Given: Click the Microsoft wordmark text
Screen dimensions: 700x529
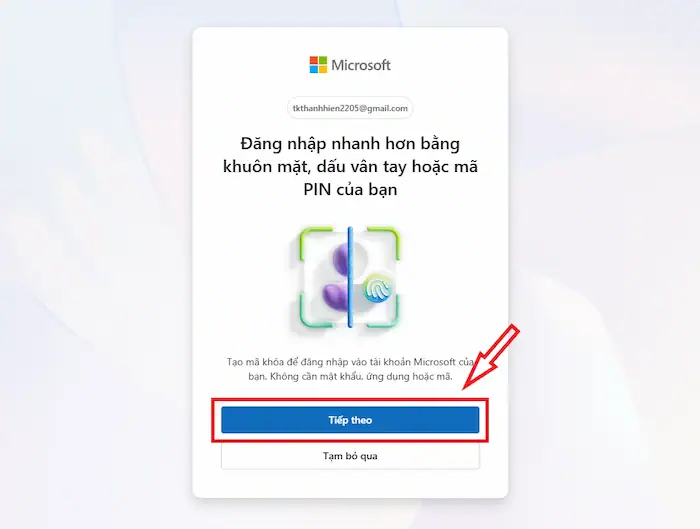Looking at the screenshot, I should pos(361,65).
